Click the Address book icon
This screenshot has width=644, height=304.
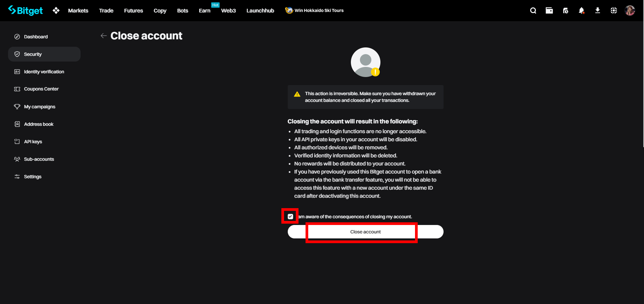point(17,124)
